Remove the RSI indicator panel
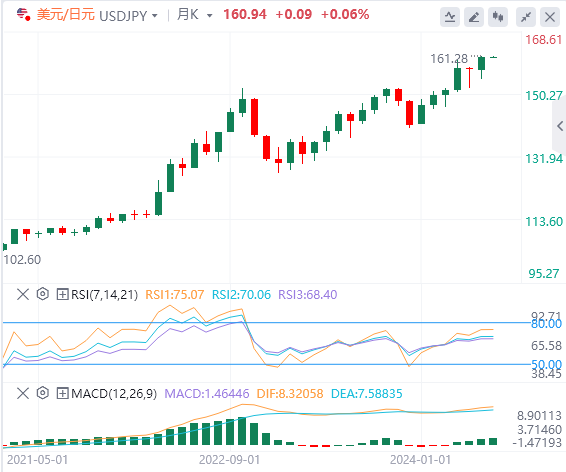 (x=23, y=294)
